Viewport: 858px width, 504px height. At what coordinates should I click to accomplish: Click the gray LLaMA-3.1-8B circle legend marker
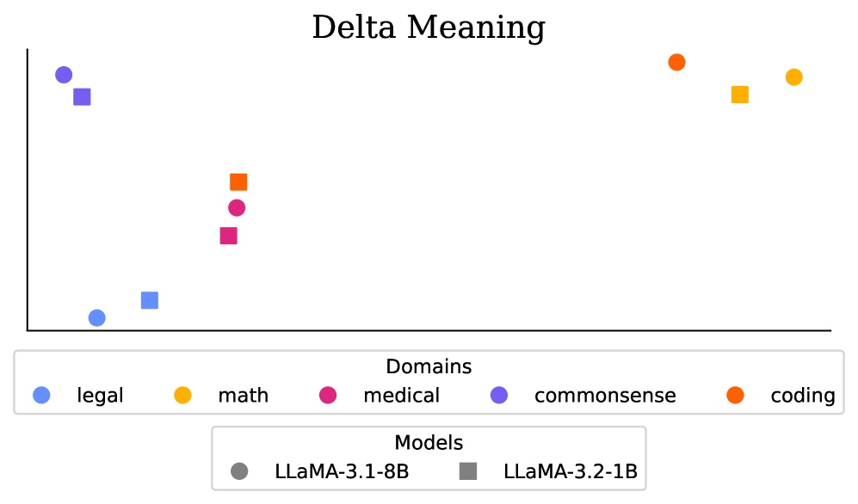click(x=239, y=471)
